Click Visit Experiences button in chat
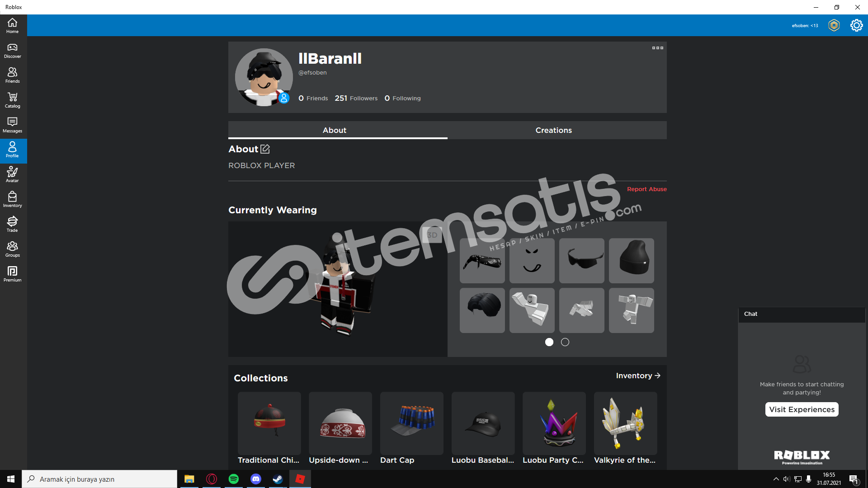 click(x=802, y=409)
